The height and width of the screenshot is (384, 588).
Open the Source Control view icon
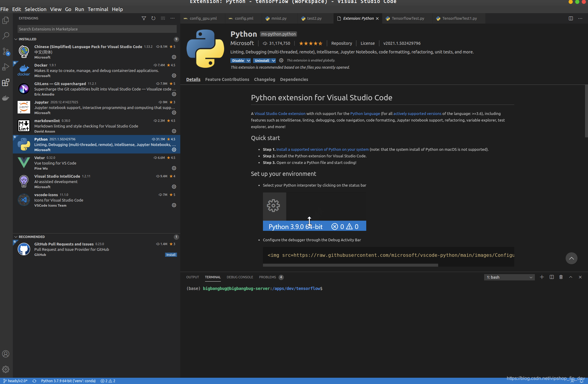click(x=6, y=51)
